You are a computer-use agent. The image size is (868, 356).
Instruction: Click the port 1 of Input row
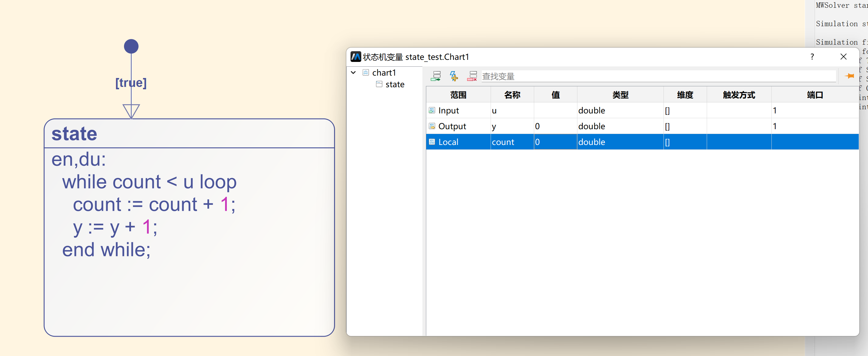click(815, 110)
